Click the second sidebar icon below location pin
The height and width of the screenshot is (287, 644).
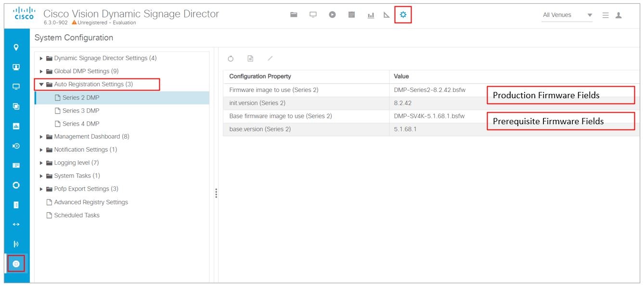click(x=16, y=67)
